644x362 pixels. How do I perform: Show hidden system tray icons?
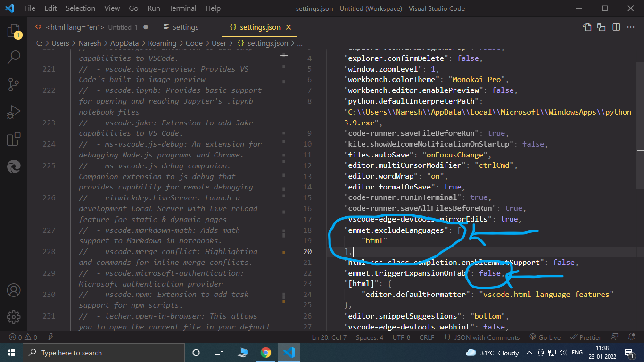(530, 353)
